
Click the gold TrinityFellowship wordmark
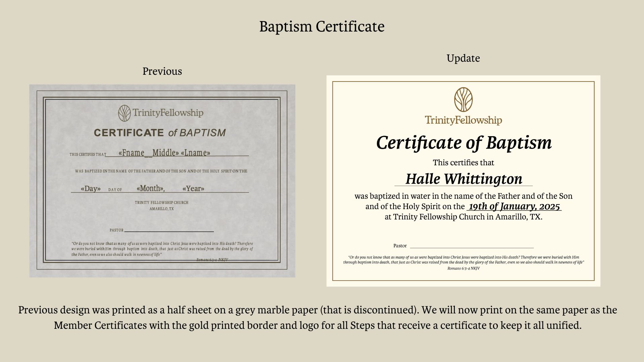pyautogui.click(x=463, y=120)
